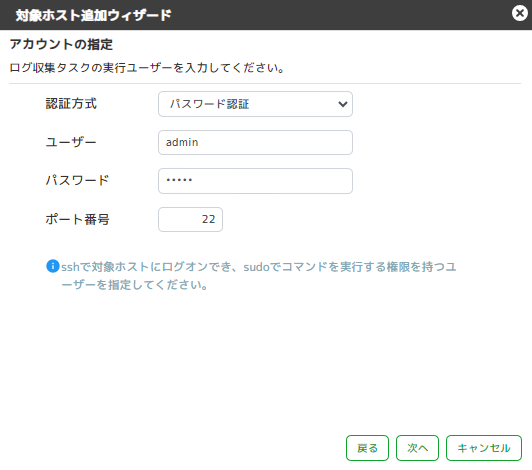This screenshot has width=532, height=470.
Task: Click the ユーザー label
Action: pos(71,142)
